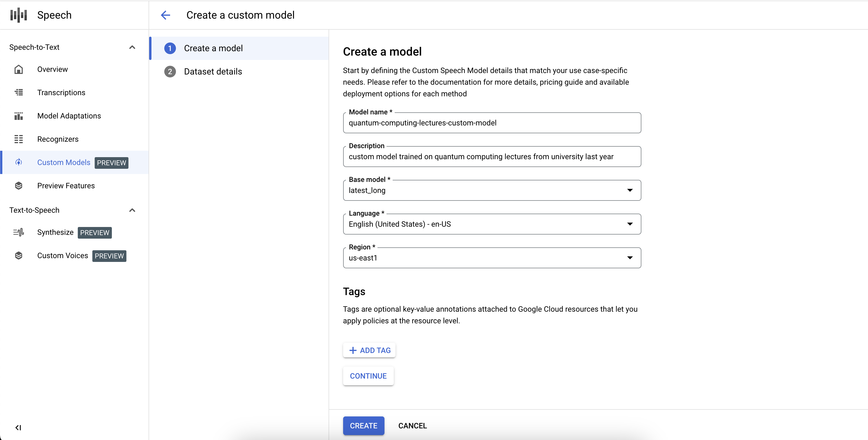Viewport: 868px width, 440px height.
Task: Open Model Adaptations
Action: click(69, 116)
